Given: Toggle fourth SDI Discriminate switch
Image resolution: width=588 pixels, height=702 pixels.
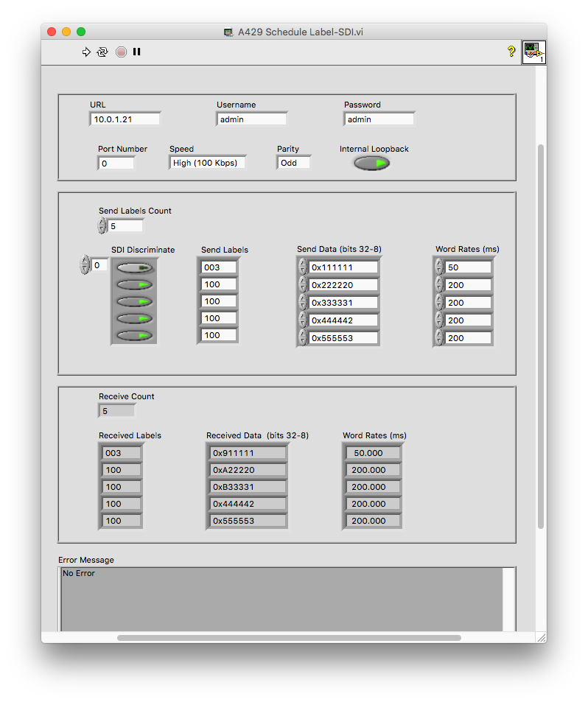Looking at the screenshot, I should (135, 319).
